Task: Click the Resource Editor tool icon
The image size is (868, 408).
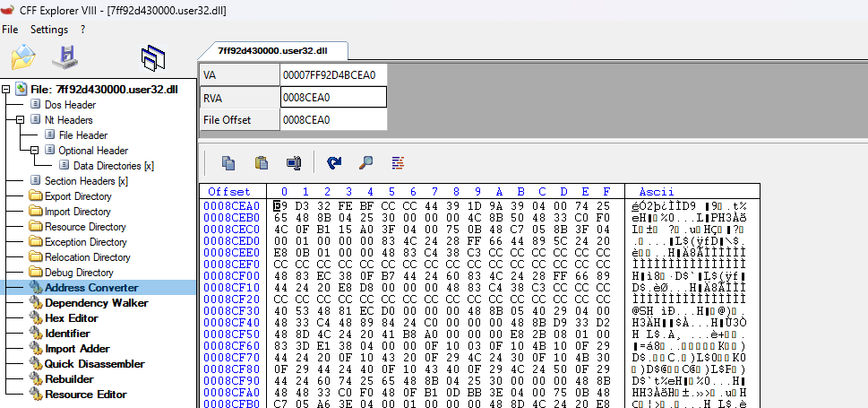Action: pyautogui.click(x=36, y=395)
